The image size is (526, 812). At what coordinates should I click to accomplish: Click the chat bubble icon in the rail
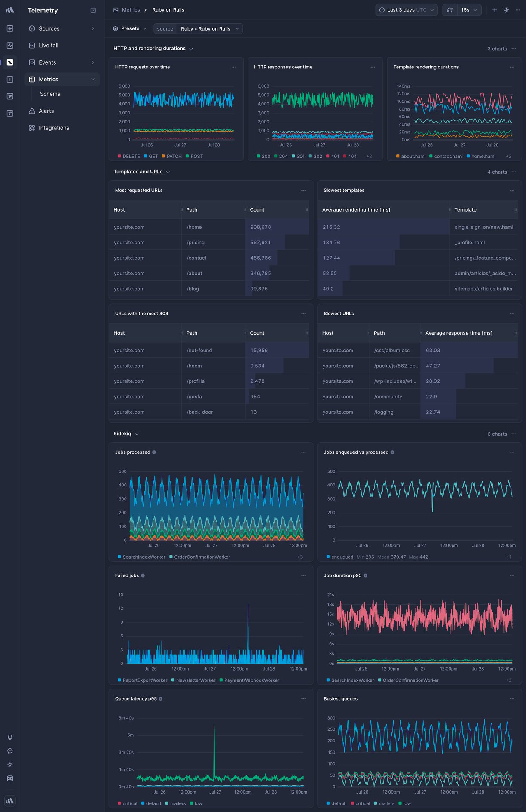(10, 751)
